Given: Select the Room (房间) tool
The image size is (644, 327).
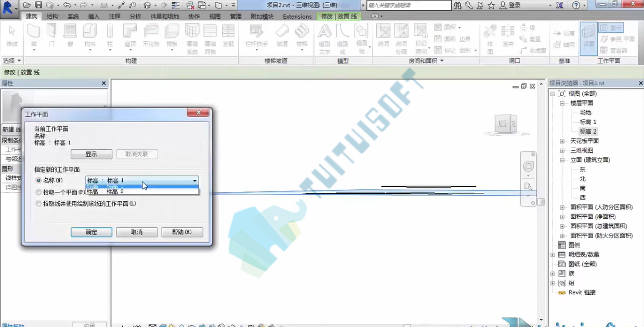Looking at the screenshot, I should point(383,36).
